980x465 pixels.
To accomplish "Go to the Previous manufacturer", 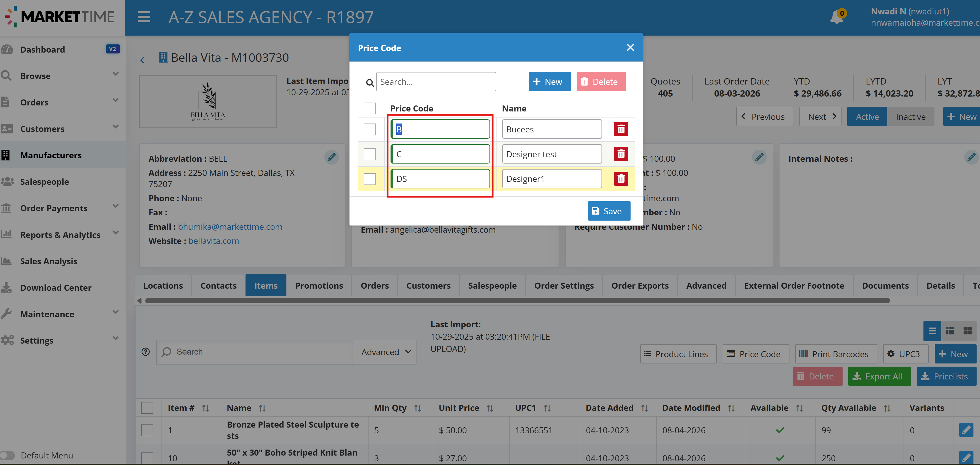I will 764,117.
